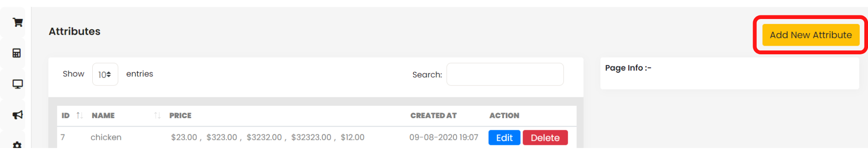This screenshot has width=868, height=167.
Task: Open the shopping cart sidebar icon
Action: click(18, 22)
